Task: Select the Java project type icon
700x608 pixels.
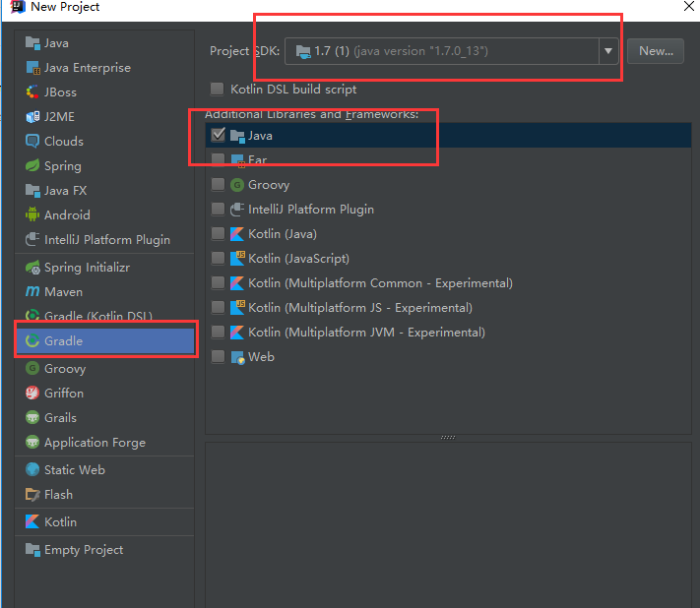Action: (32, 43)
